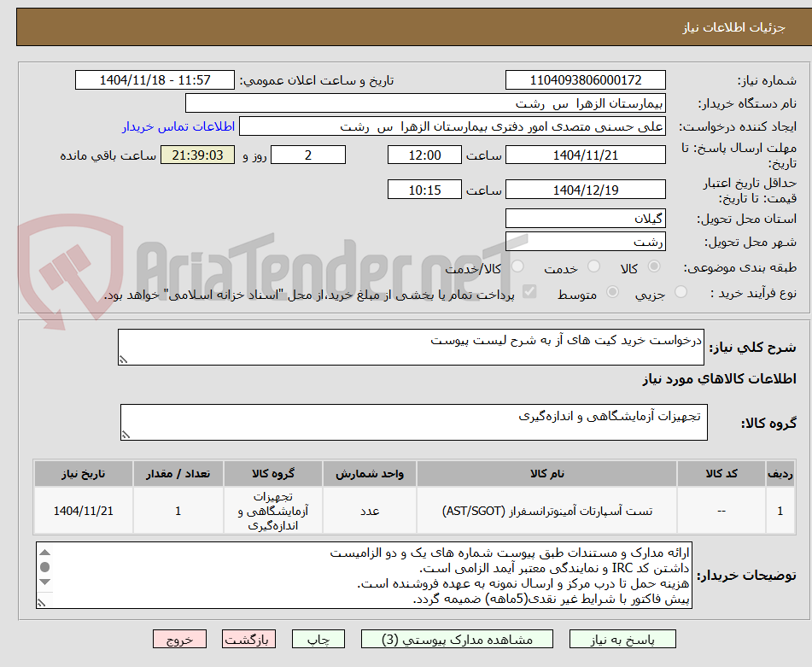The image size is (812, 667).
Task: Click resize handle of شرح کلی نیاز textarea
Action: [x=123, y=360]
